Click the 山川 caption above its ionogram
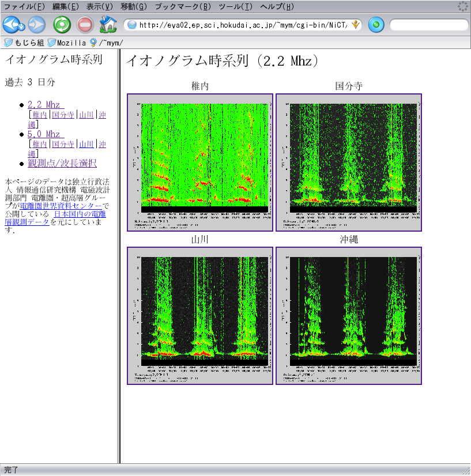 tap(200, 240)
